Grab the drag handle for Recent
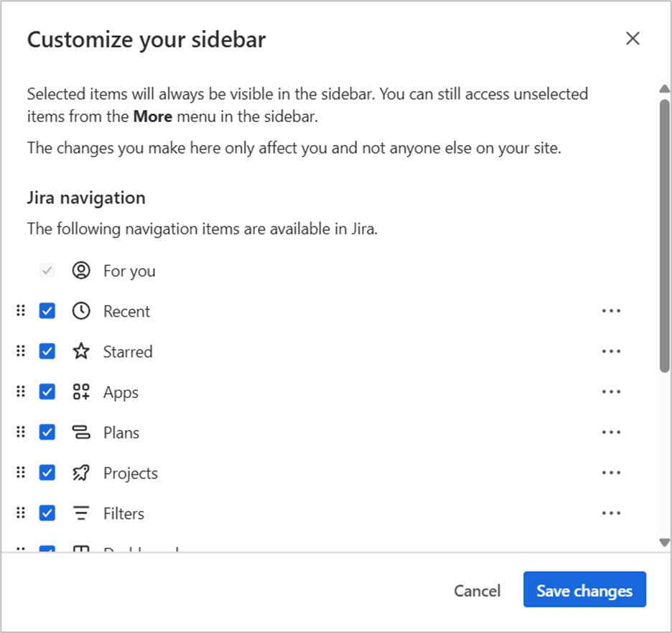The image size is (672, 633). click(21, 310)
